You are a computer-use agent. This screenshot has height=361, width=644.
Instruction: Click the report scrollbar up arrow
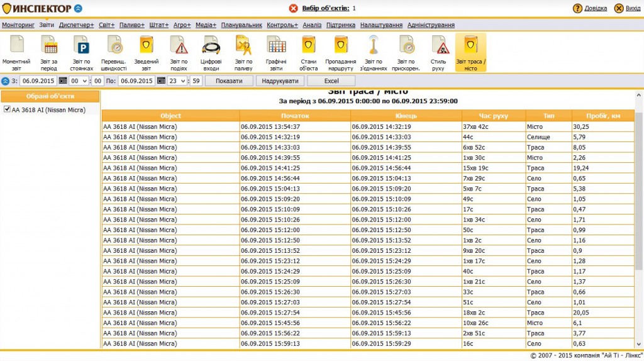pyautogui.click(x=639, y=95)
